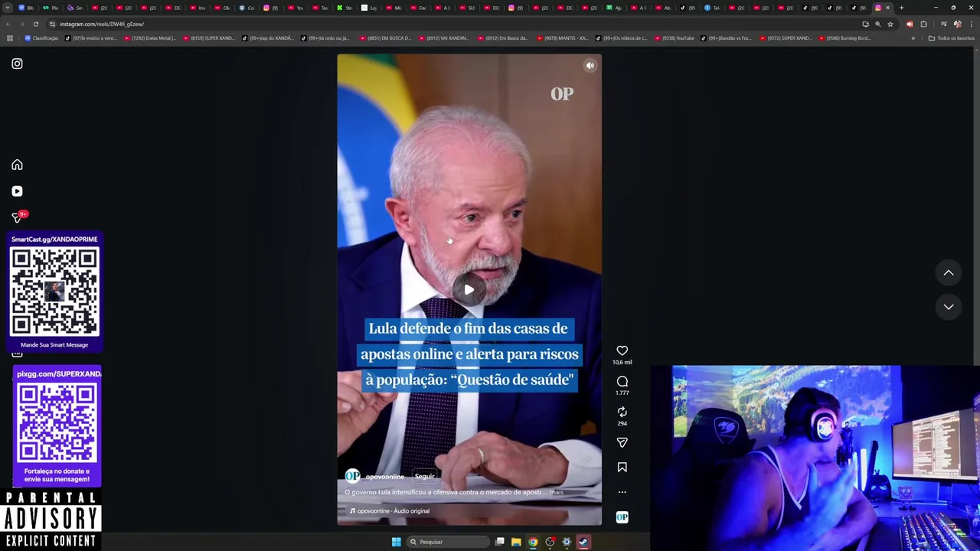Open Instagram home via the logo icon
This screenshot has height=551, width=980.
(x=17, y=64)
